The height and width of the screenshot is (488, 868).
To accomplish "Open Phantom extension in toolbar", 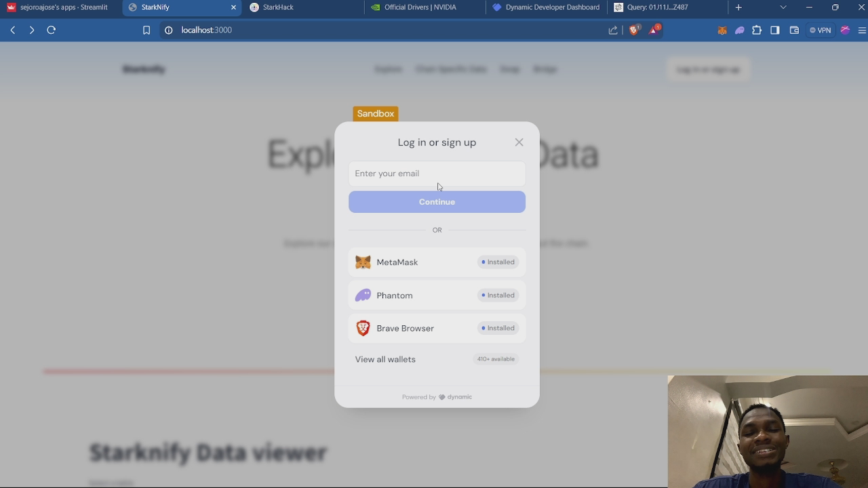I will click(x=740, y=30).
